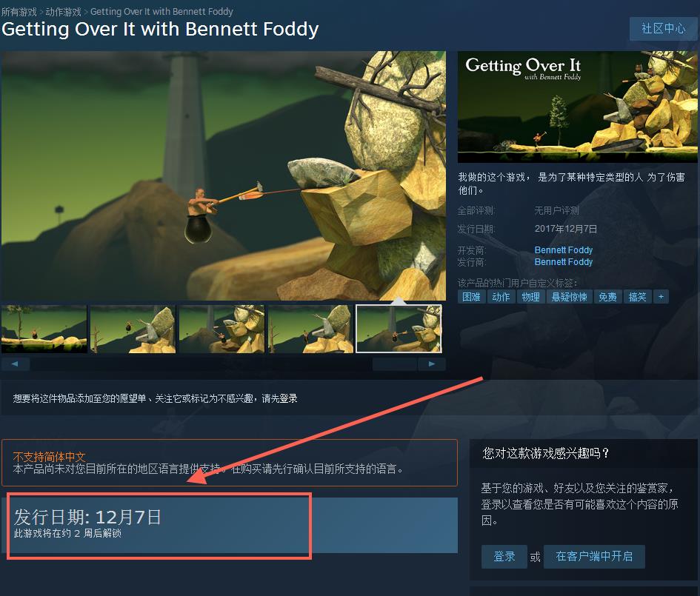This screenshot has height=596, width=700.
Task: Go to 动作游戏 breadcrumb
Action: pos(64,12)
